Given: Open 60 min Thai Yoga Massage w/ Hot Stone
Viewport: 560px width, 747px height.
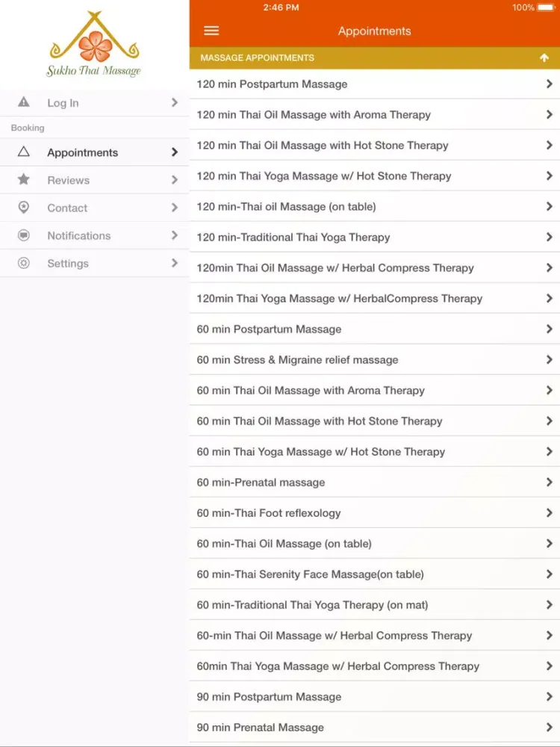Looking at the screenshot, I should [375, 452].
